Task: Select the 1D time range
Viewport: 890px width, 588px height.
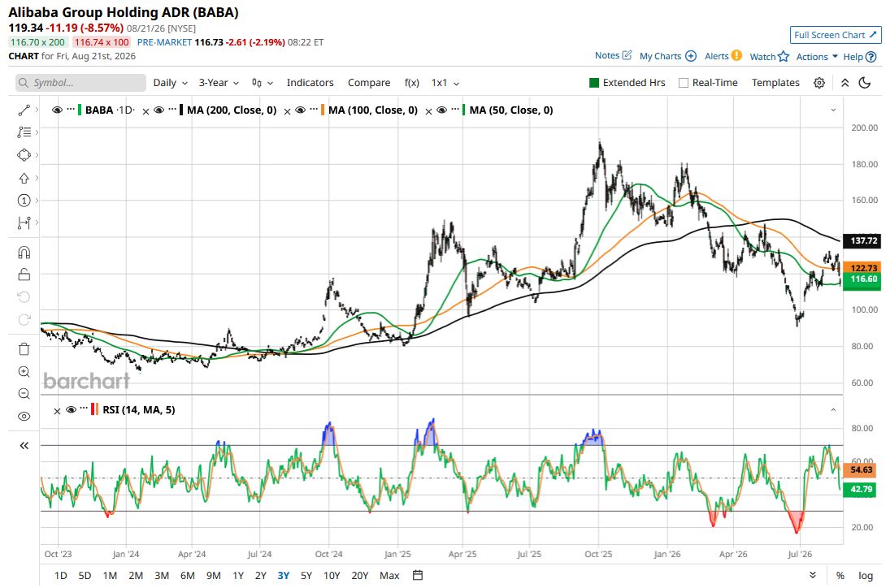Action: [x=60, y=576]
